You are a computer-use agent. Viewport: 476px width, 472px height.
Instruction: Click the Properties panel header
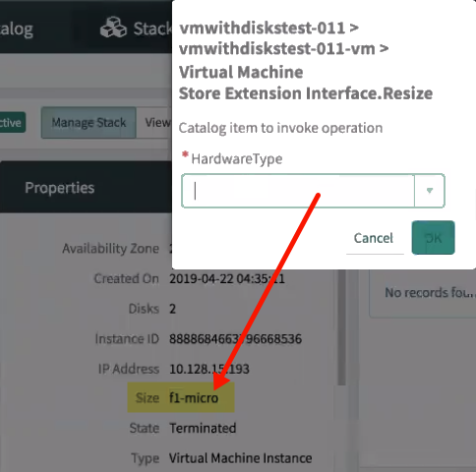point(60,188)
